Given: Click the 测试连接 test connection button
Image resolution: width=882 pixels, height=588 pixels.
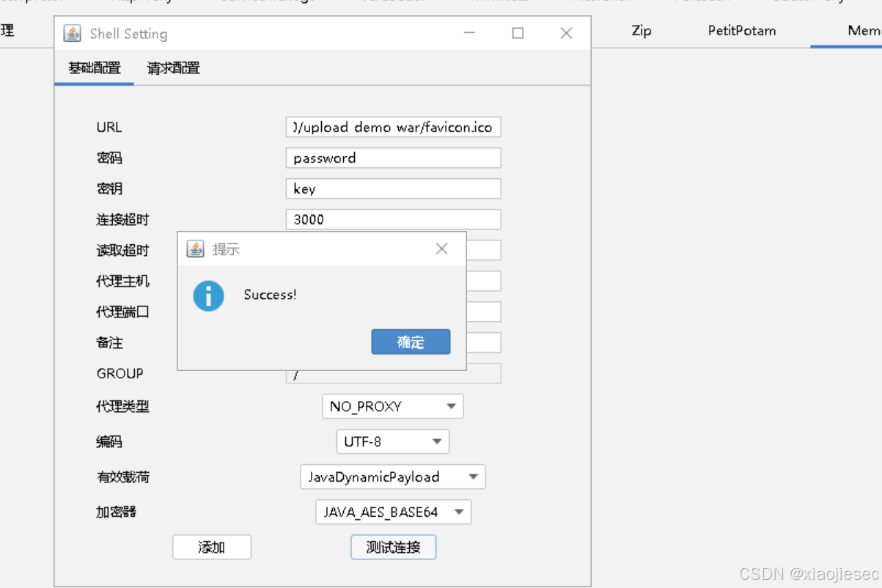Looking at the screenshot, I should tap(393, 547).
